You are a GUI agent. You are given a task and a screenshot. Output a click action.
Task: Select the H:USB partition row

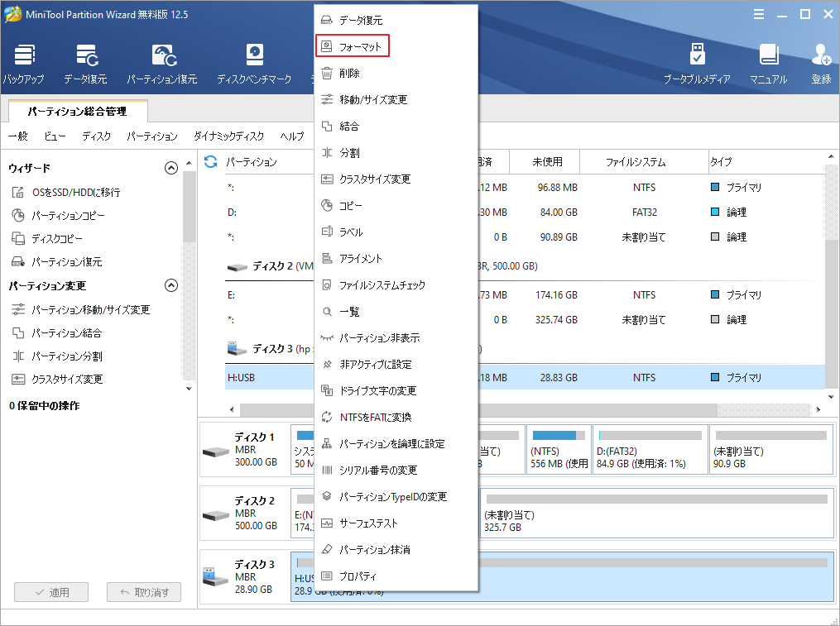coord(525,378)
